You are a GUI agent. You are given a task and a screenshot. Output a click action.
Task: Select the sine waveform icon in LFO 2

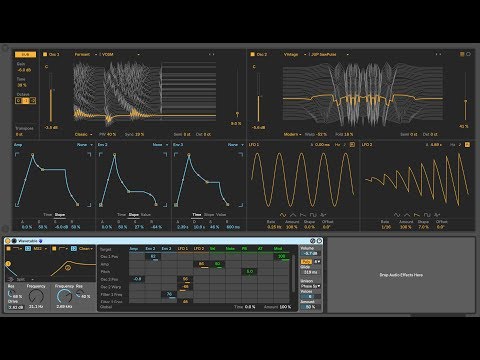click(x=397, y=215)
